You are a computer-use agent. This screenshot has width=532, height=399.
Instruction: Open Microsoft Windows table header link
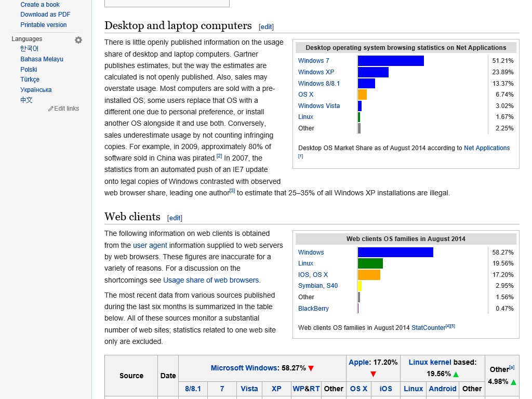[x=244, y=368]
